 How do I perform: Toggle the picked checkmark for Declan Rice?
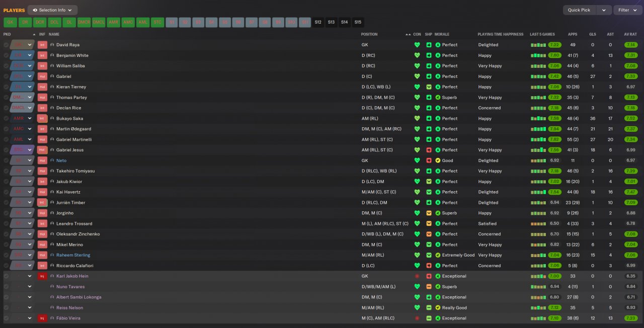(6, 108)
